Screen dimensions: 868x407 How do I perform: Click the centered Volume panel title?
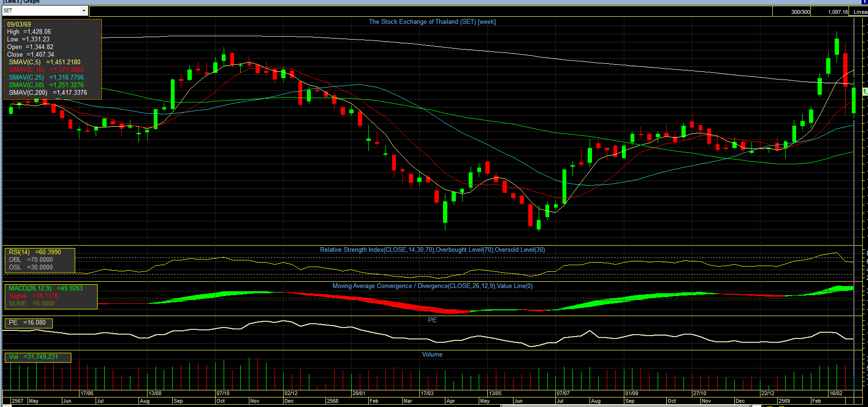click(432, 355)
